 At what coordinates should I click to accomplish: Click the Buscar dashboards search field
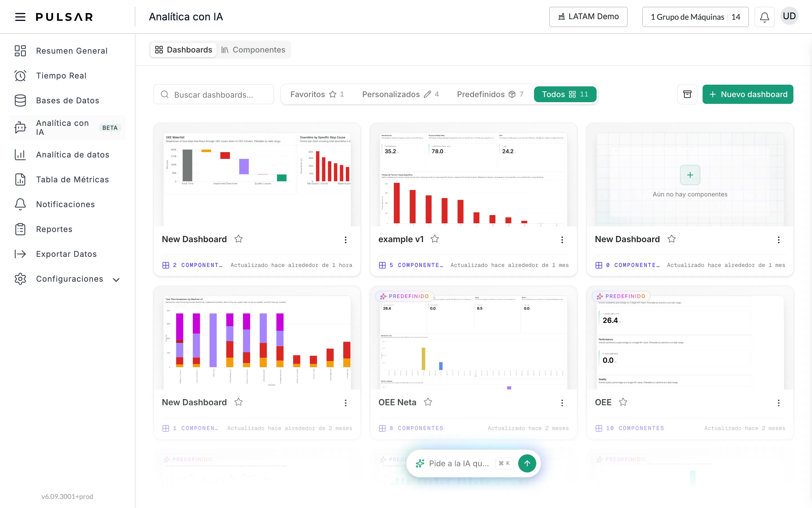click(x=214, y=95)
